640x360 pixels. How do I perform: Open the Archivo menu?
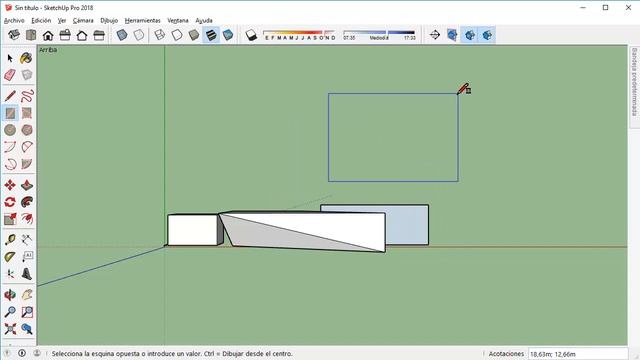(14, 20)
